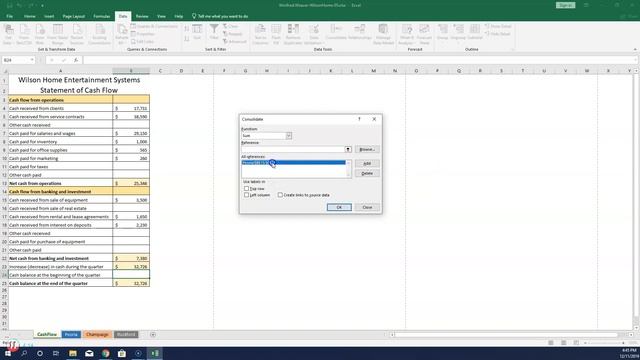The width and height of the screenshot is (640, 360).
Task: Click the Group outline icon
Action: pyautogui.click(x=442, y=32)
